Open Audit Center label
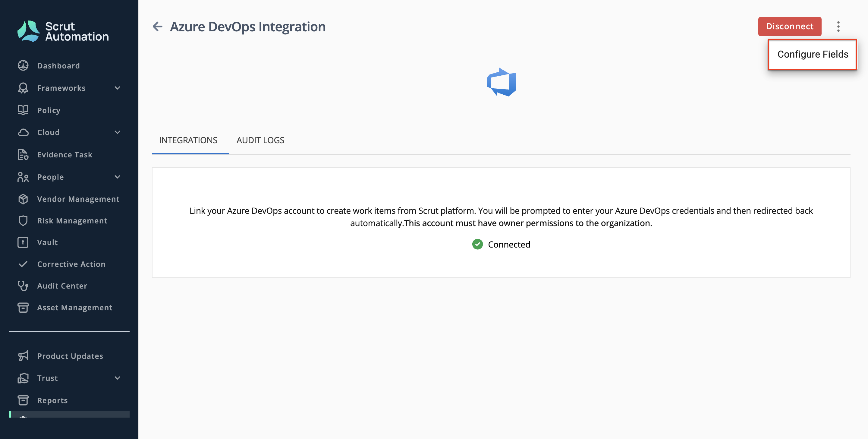Viewport: 868px width, 439px height. click(x=62, y=286)
